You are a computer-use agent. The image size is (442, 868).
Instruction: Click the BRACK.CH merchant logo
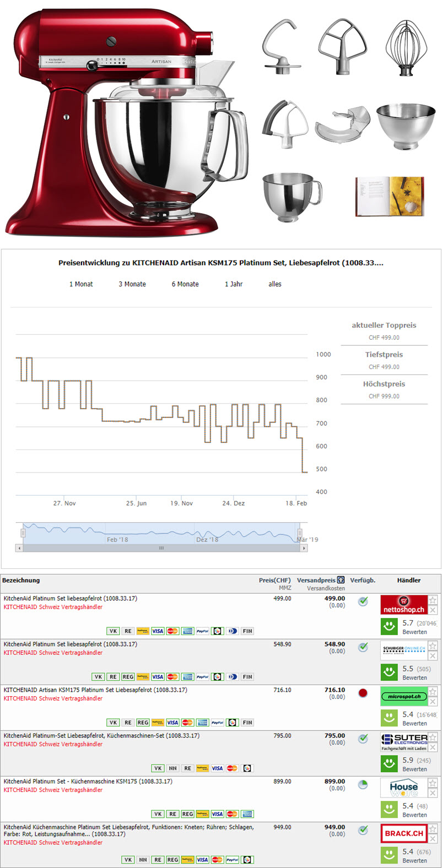click(404, 833)
